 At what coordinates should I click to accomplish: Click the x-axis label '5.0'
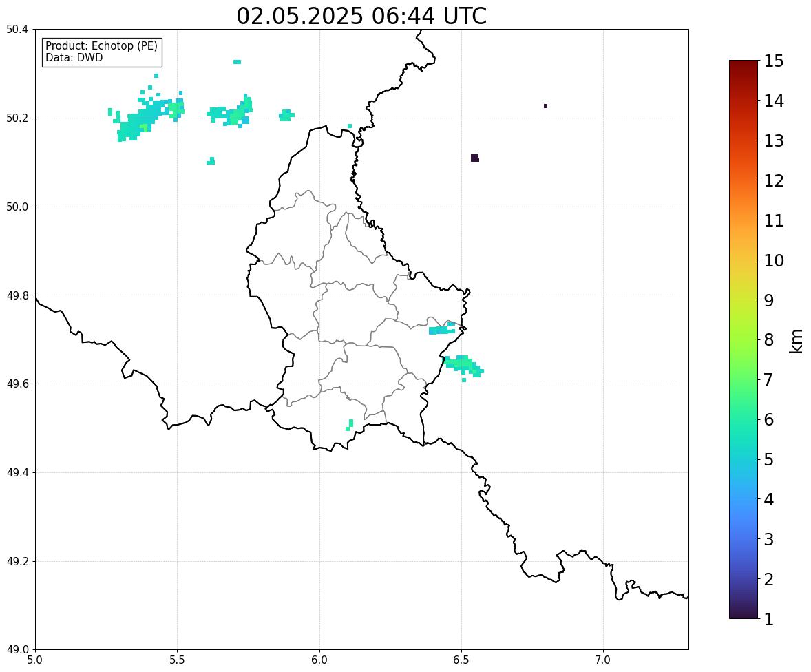point(35,660)
